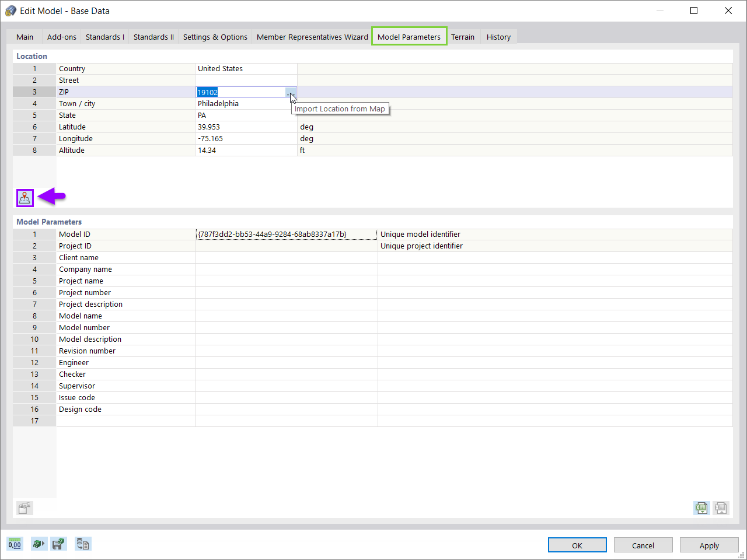The height and width of the screenshot is (560, 747).
Task: Click the Longitude label cell
Action: pos(125,139)
